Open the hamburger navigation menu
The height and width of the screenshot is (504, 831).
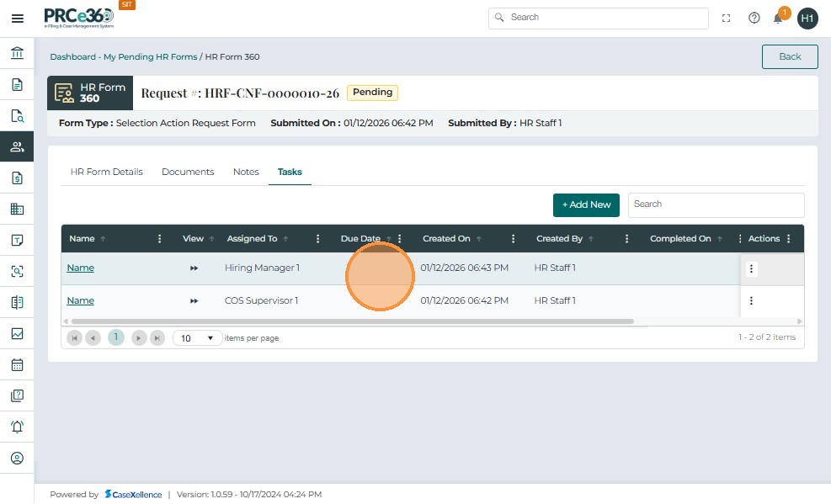18,19
